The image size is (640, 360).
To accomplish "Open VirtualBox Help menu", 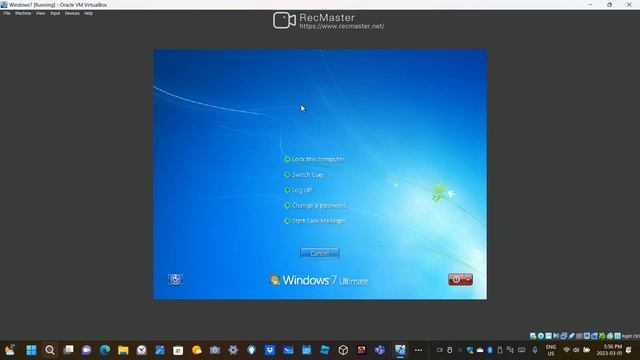I will point(88,13).
